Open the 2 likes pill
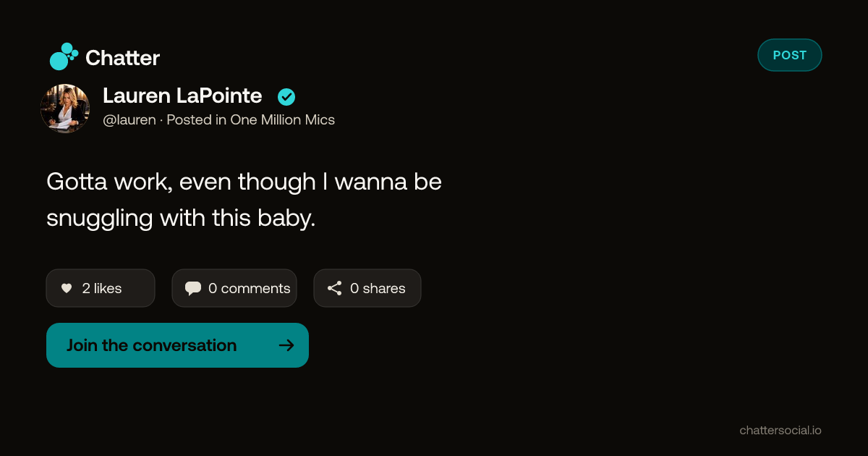 pyautogui.click(x=101, y=288)
